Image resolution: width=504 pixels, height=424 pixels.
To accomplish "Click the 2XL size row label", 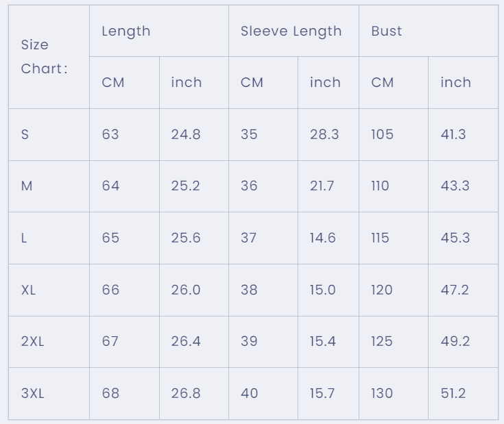I will pyautogui.click(x=49, y=342).
